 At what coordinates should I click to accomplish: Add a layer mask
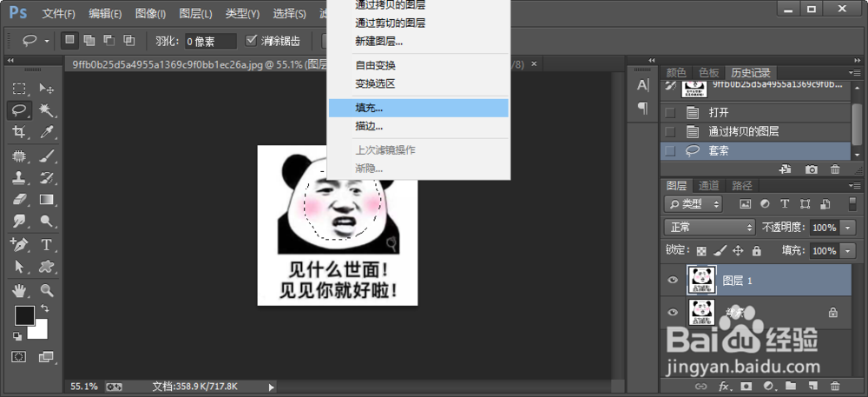[x=746, y=386]
